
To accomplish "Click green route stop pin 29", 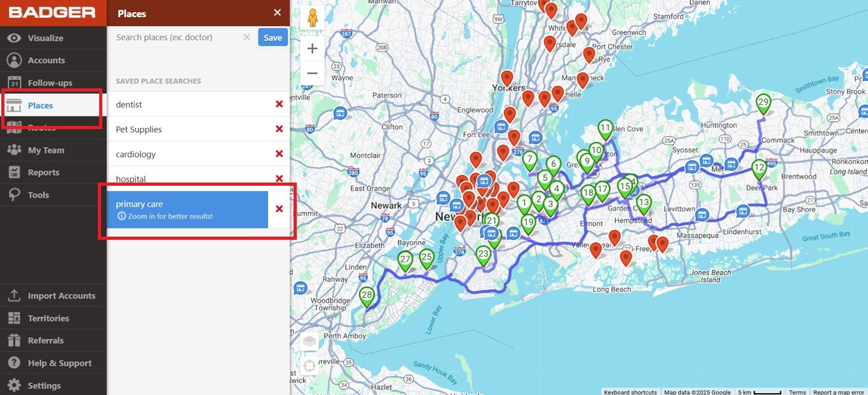I will click(x=763, y=104).
